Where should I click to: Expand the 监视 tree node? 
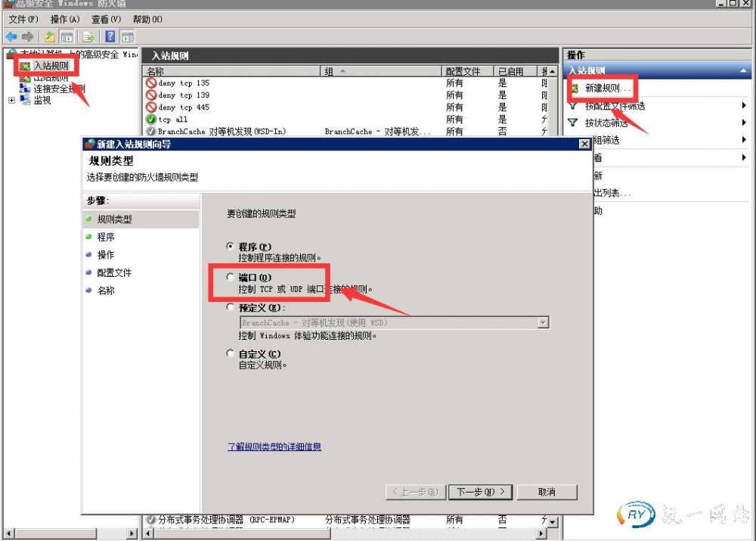click(11, 100)
